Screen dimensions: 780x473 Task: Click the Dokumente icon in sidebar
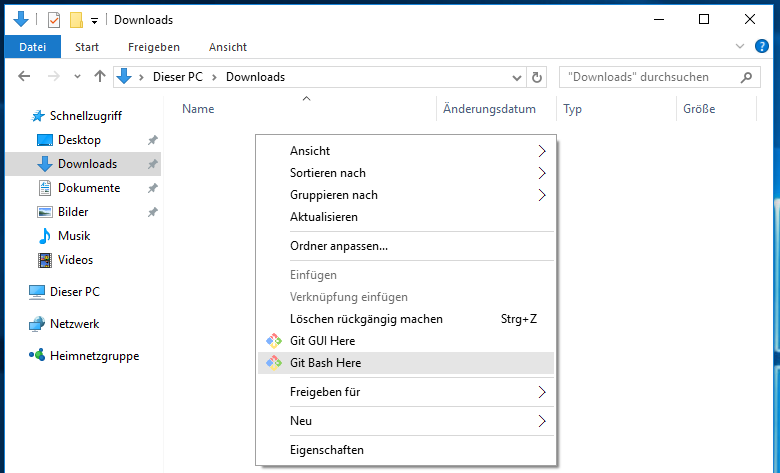[45, 188]
